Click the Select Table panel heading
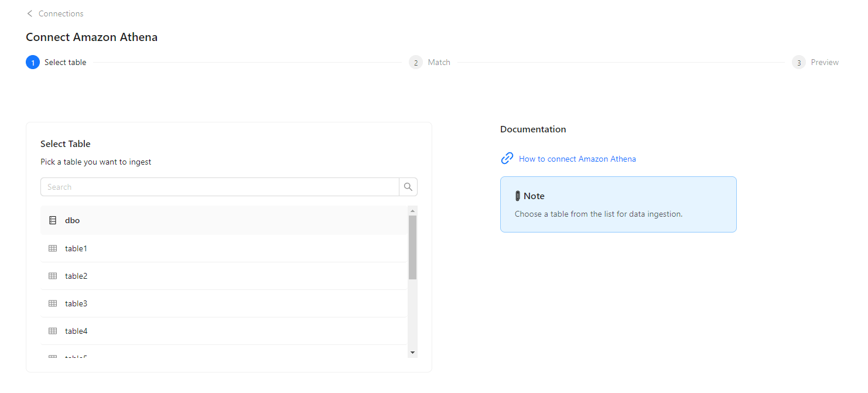Screen dimensions: 868x393 click(66, 143)
